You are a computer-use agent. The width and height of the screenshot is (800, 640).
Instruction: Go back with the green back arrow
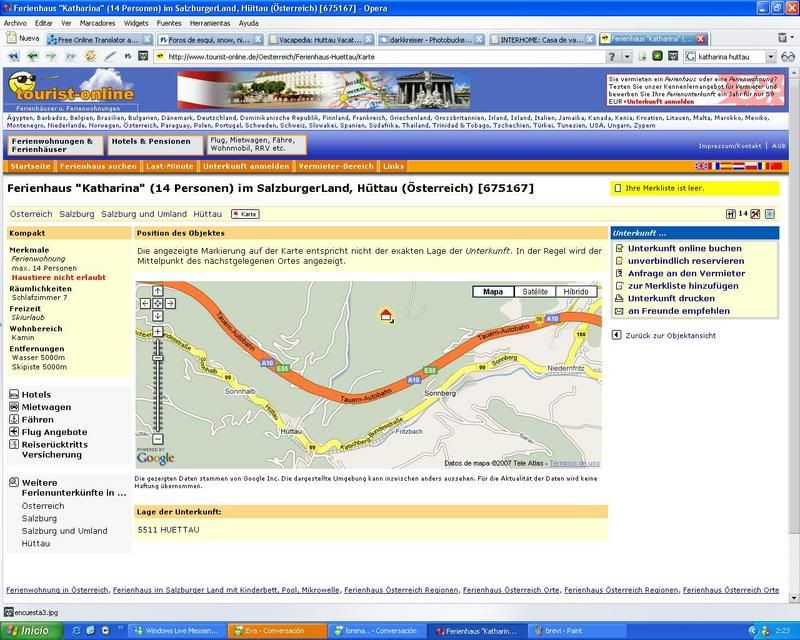click(33, 57)
